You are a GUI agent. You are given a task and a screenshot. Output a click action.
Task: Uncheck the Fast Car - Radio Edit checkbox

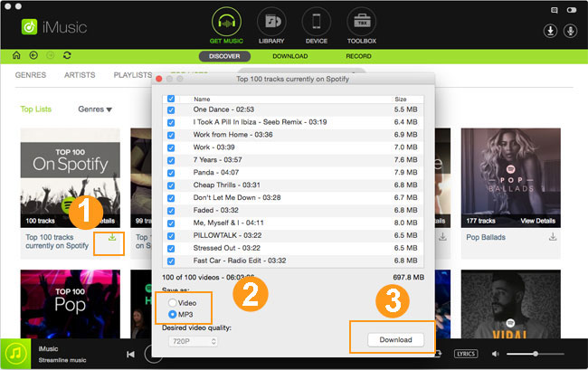[171, 261]
